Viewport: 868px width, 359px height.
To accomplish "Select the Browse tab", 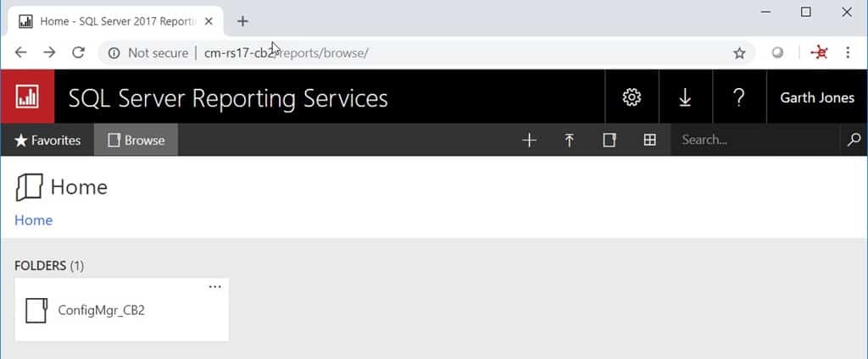I will tap(136, 141).
